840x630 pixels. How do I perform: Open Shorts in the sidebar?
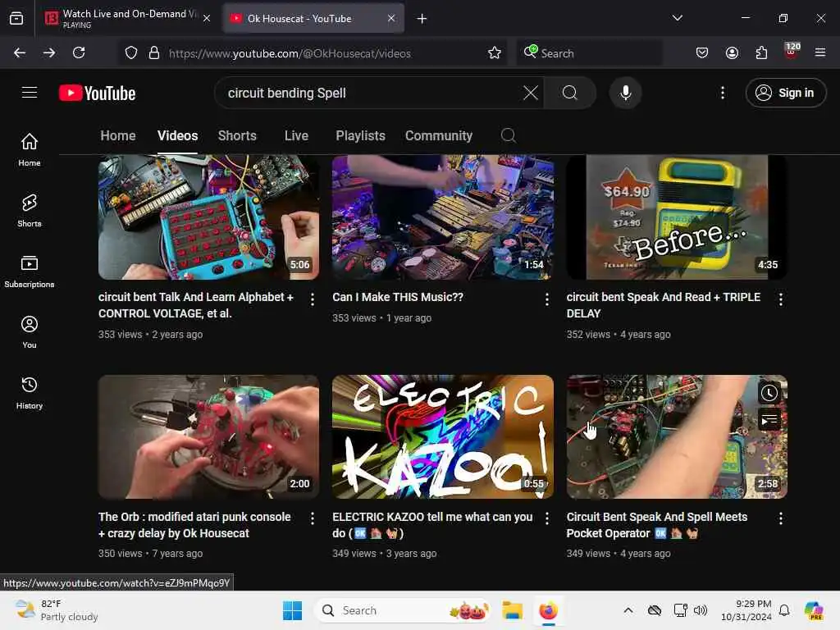(x=30, y=211)
